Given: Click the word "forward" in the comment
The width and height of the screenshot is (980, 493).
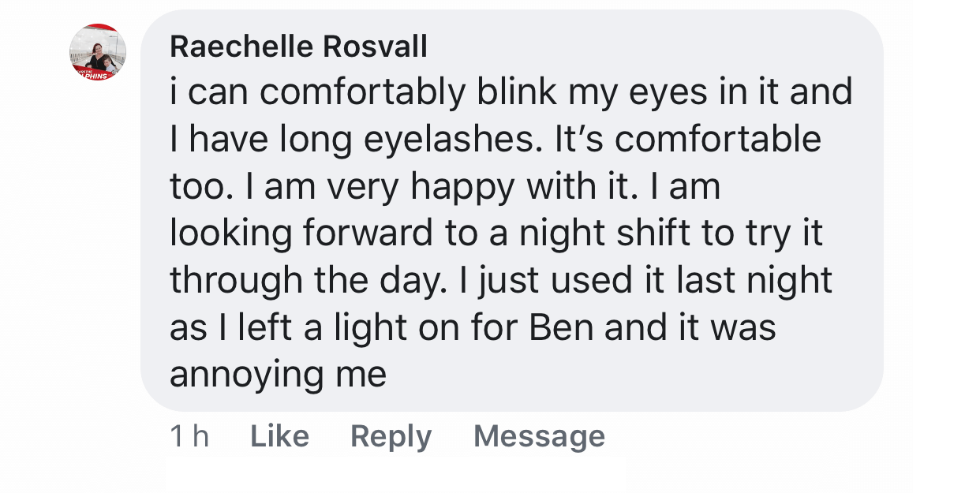Looking at the screenshot, I should [x=368, y=233].
